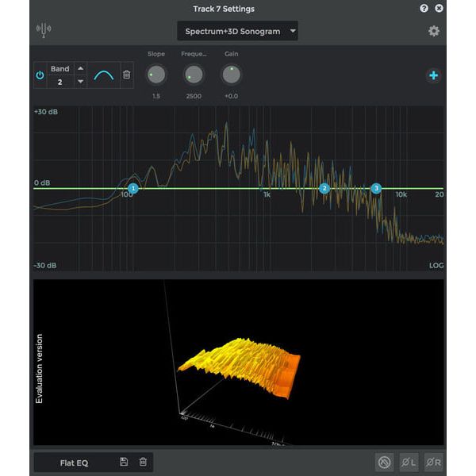Click the Gain knob
Image resolution: width=476 pixels, height=476 pixels.
coord(232,75)
